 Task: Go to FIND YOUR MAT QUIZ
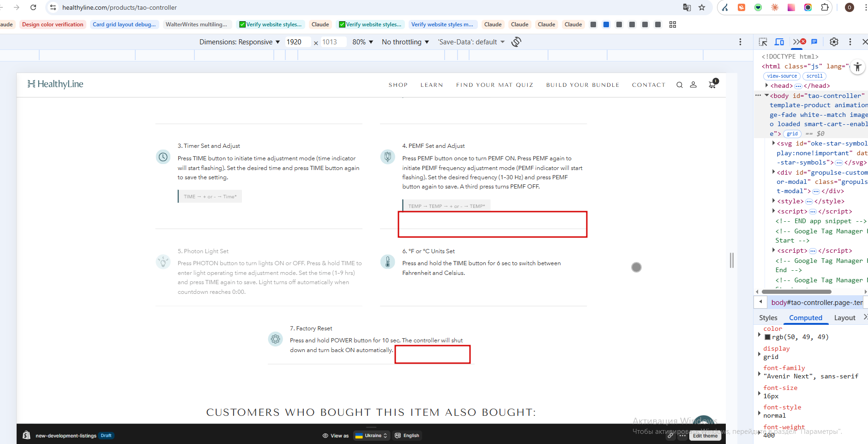pos(494,85)
